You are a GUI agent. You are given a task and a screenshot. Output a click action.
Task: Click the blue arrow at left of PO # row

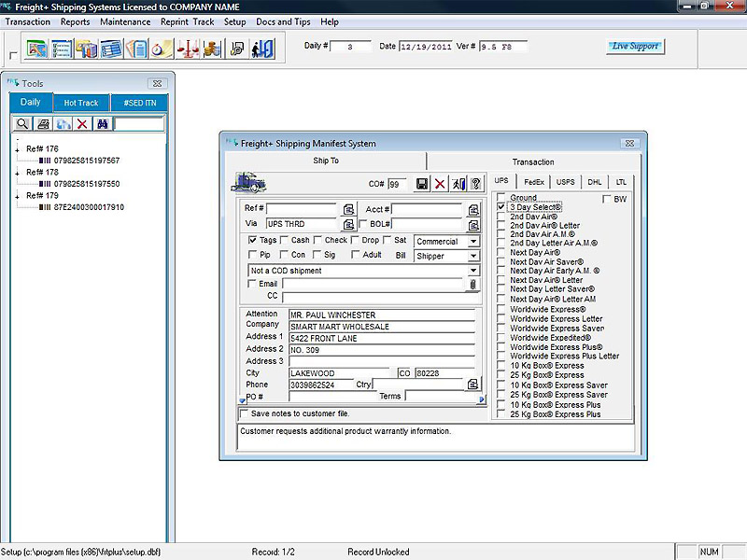[x=243, y=400]
